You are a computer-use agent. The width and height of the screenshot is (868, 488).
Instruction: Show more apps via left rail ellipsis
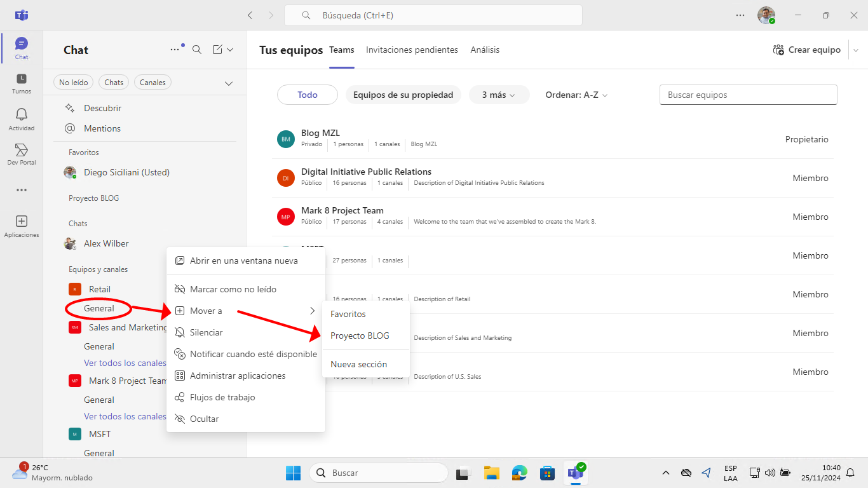pyautogui.click(x=22, y=190)
